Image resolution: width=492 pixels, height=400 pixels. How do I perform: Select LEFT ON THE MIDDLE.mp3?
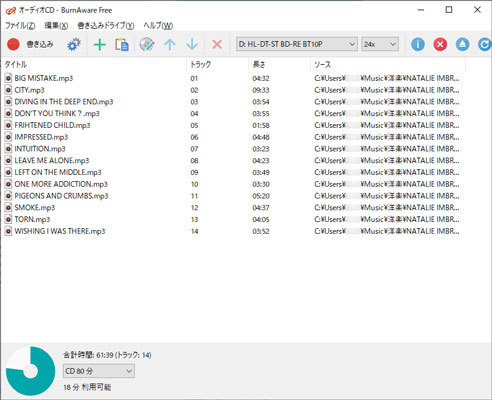[58, 172]
